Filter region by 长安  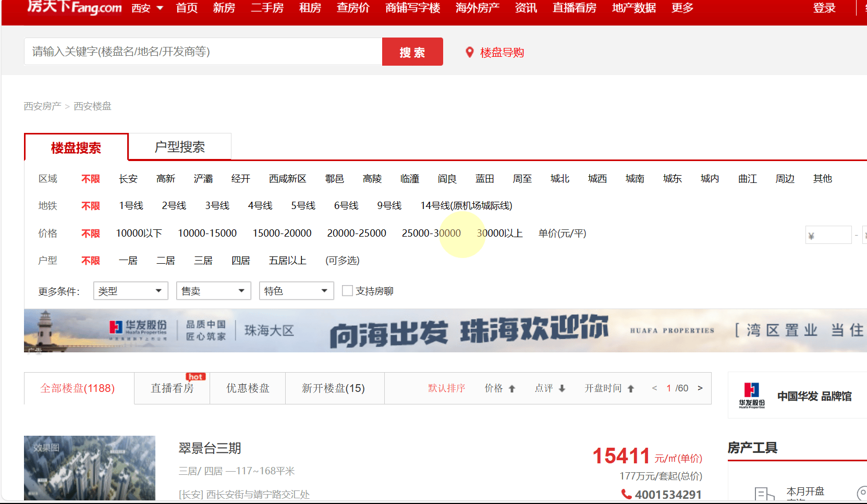coord(128,179)
